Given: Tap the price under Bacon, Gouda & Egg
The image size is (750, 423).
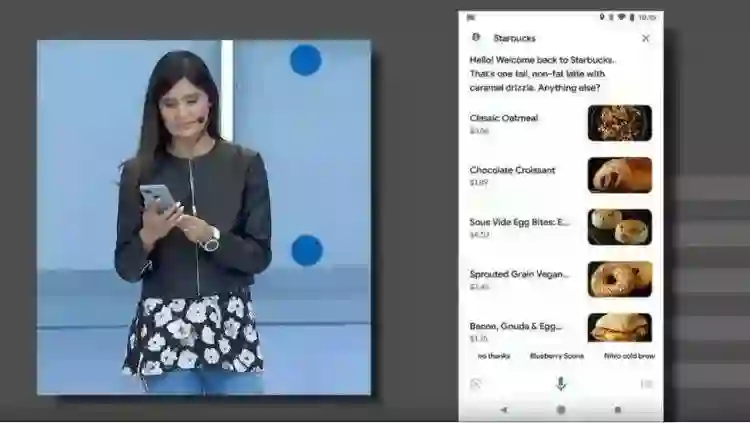Looking at the screenshot, I should click(x=479, y=339).
